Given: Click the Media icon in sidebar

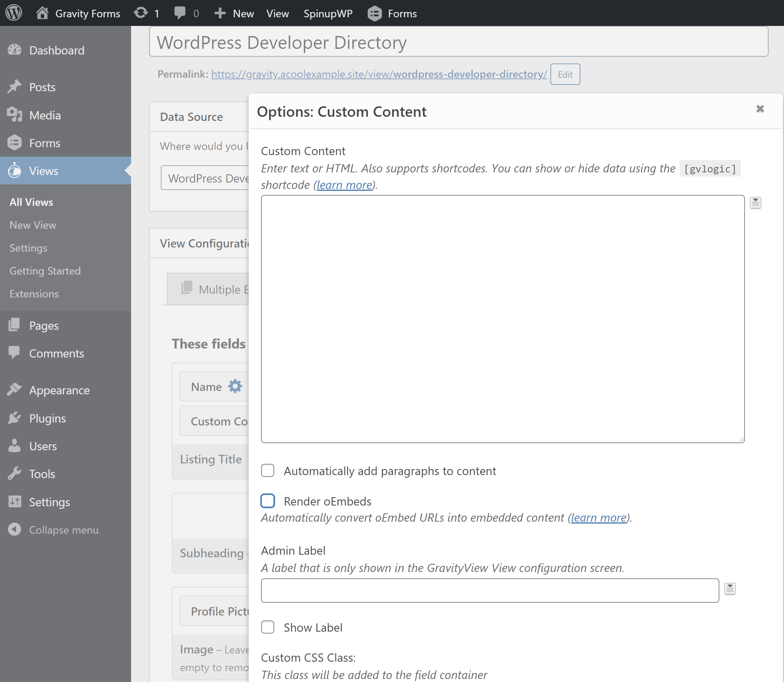Looking at the screenshot, I should coord(15,115).
